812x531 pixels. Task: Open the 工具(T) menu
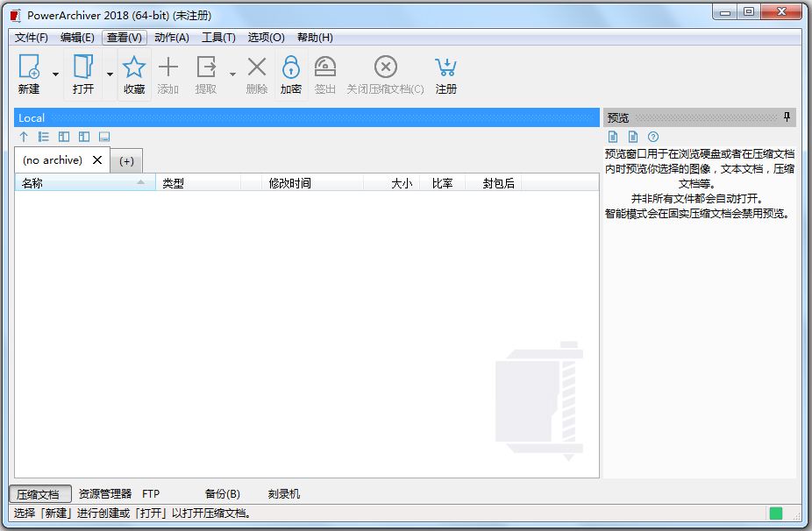pos(218,38)
